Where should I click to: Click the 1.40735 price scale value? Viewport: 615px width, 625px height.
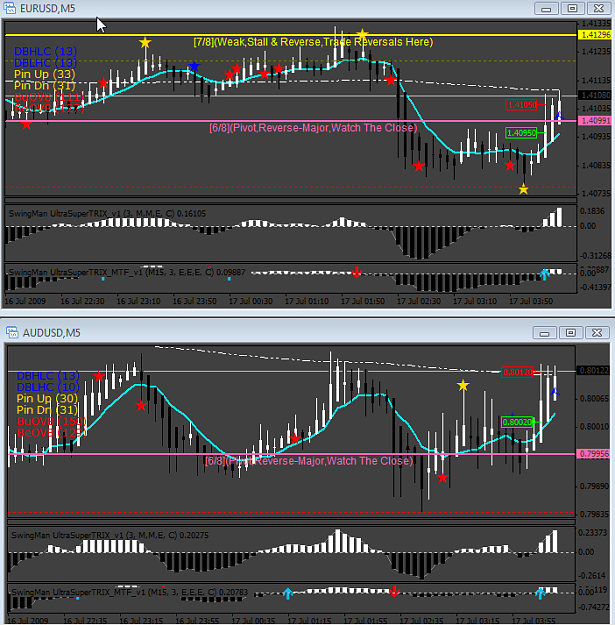[596, 194]
